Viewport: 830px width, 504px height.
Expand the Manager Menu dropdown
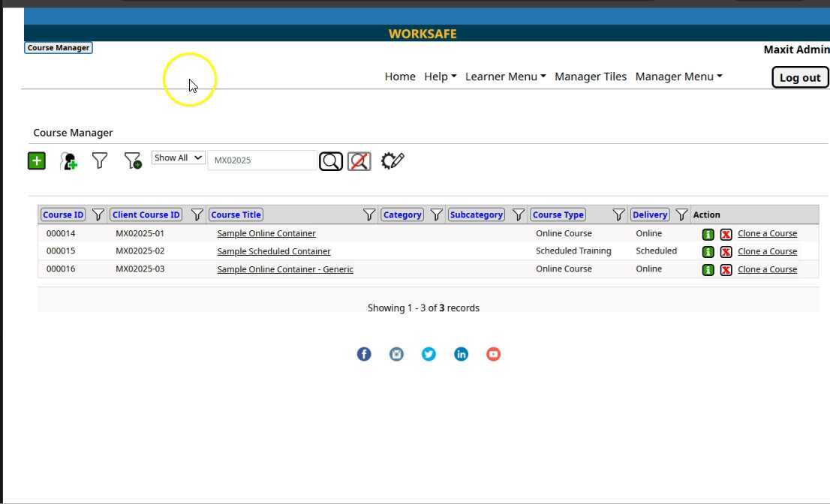(x=678, y=76)
